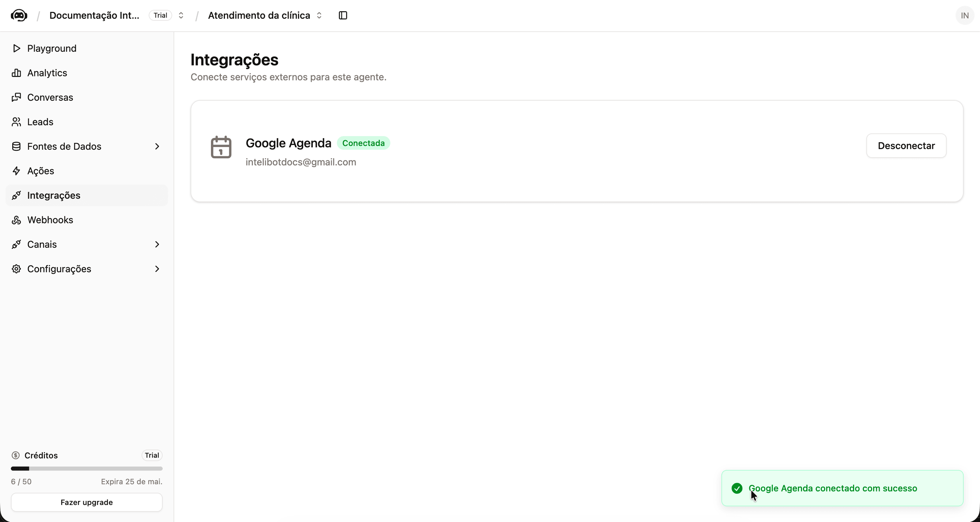Click the Fazer upgrade button
The width and height of the screenshot is (980, 522).
87,502
